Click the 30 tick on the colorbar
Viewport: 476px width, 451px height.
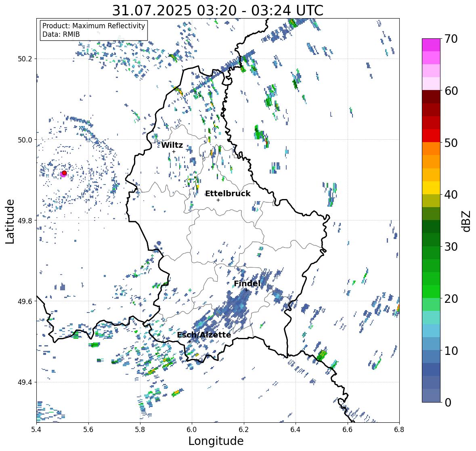click(x=451, y=247)
